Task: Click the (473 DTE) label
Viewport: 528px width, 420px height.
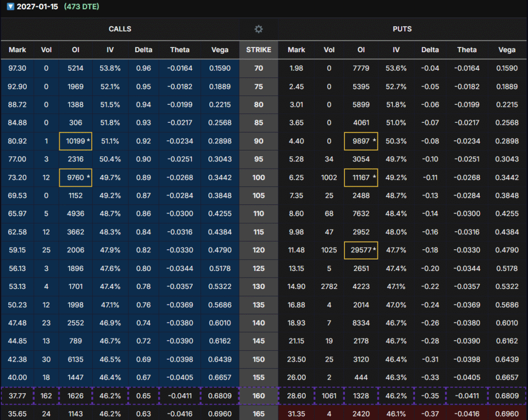Action: 81,7
